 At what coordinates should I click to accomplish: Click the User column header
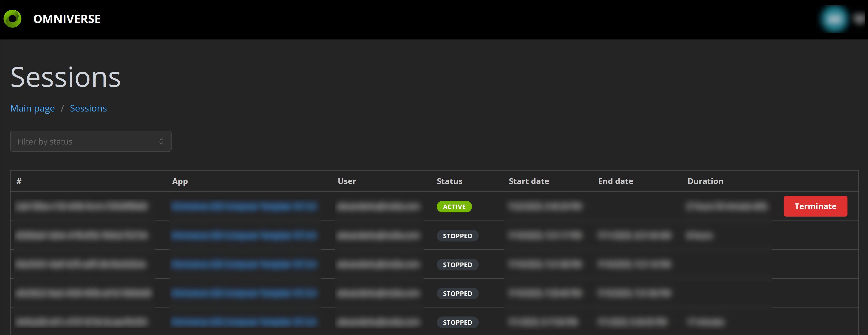pyautogui.click(x=347, y=181)
